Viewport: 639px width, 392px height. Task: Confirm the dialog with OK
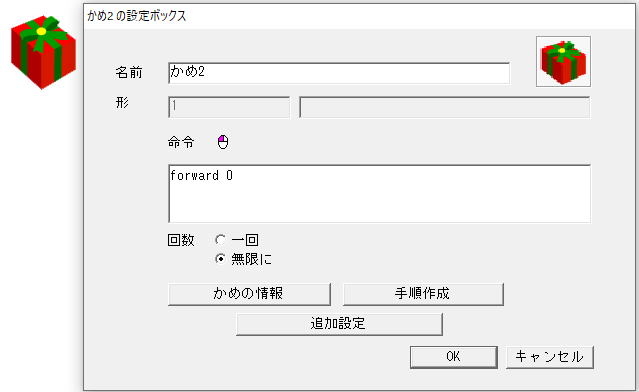coord(454,357)
